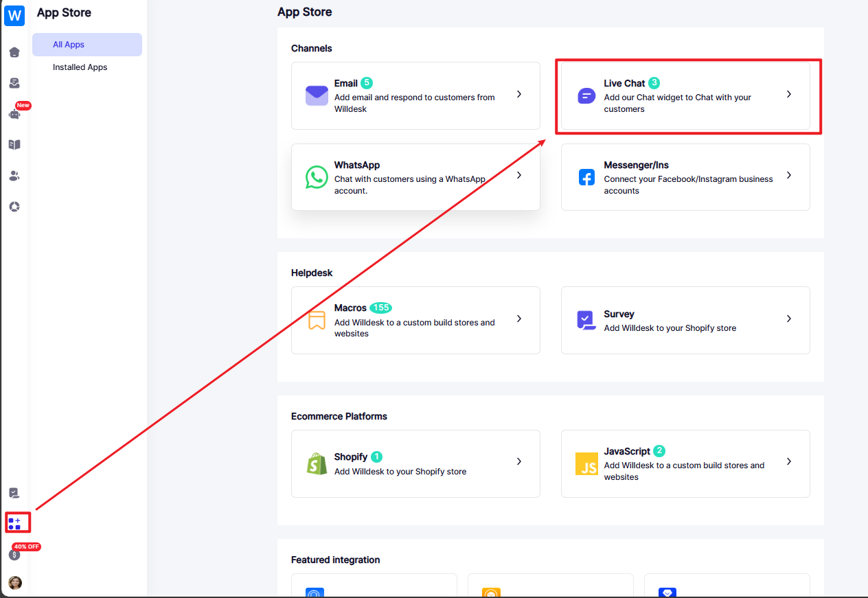The width and height of the screenshot is (868, 598).
Task: Open the WhatsApp title link
Action: [x=357, y=165]
